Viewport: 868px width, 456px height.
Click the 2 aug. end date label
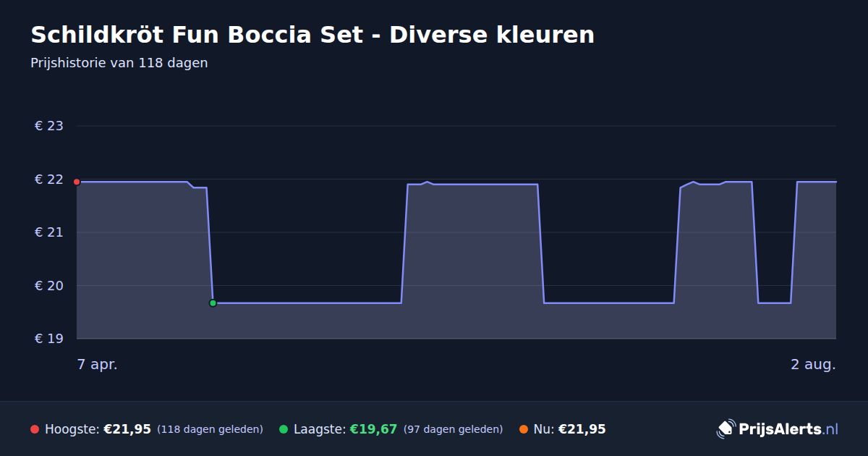click(813, 364)
